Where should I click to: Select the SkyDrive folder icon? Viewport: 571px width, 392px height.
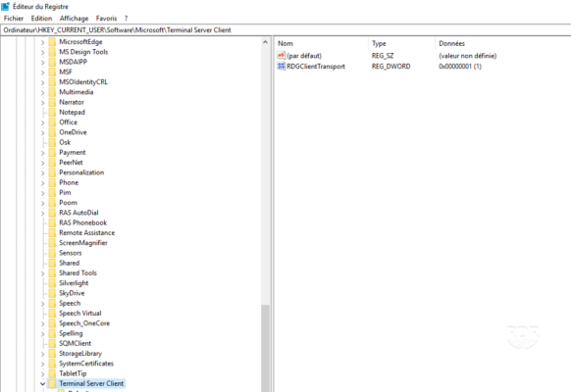coord(52,293)
